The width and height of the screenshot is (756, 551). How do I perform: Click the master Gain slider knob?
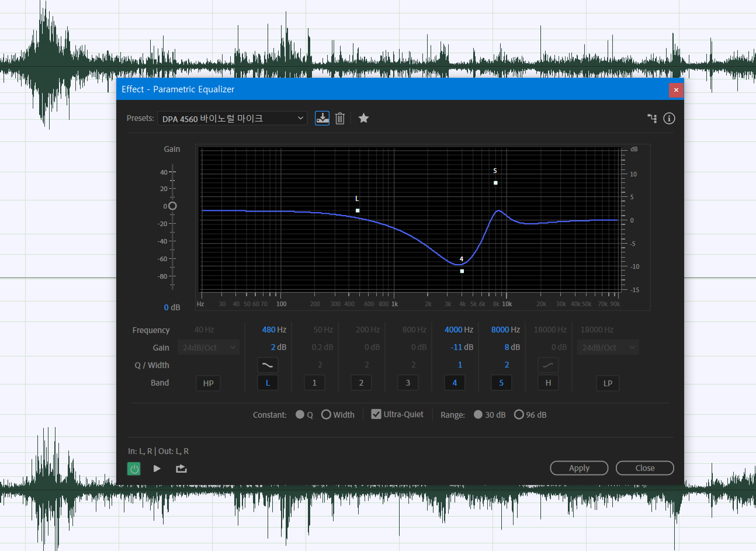172,206
